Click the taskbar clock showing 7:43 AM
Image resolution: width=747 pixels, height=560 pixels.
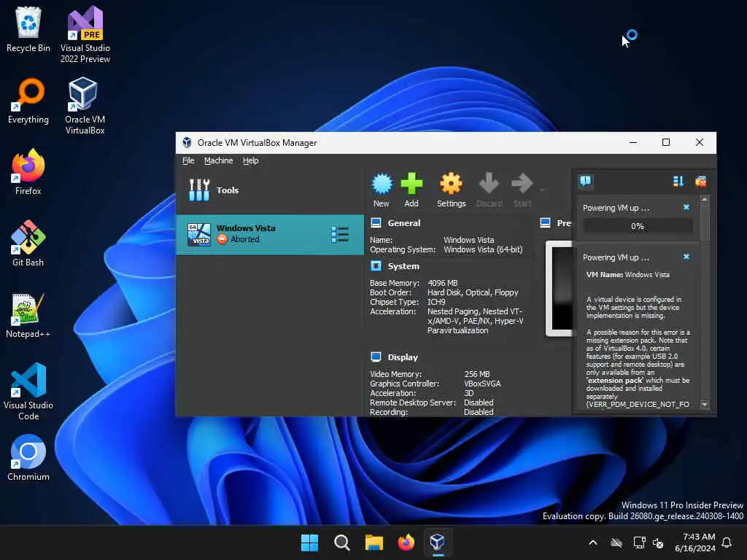click(x=695, y=542)
